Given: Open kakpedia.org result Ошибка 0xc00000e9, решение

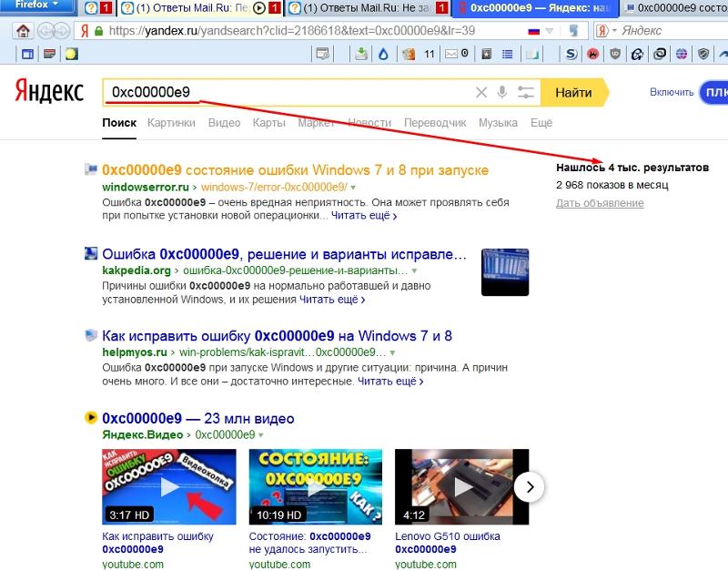Looking at the screenshot, I should 284,255.
